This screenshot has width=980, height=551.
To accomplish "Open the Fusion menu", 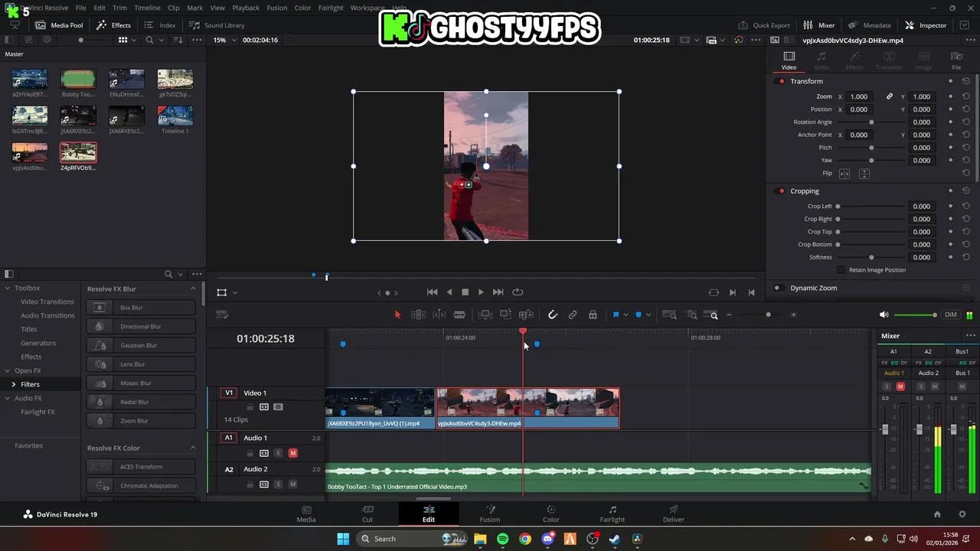I will tap(276, 8).
